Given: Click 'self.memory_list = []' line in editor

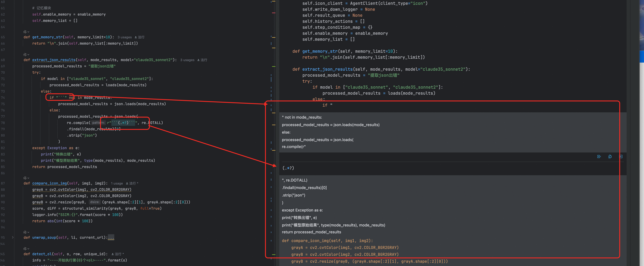Looking at the screenshot, I should [55, 21].
